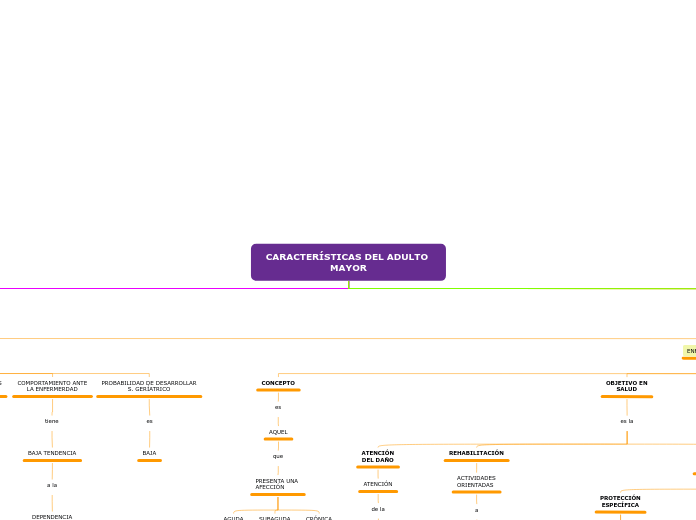
Task: Click 'es' label under PROBABILIDAD DE DESARROLLAR
Action: tap(150, 421)
